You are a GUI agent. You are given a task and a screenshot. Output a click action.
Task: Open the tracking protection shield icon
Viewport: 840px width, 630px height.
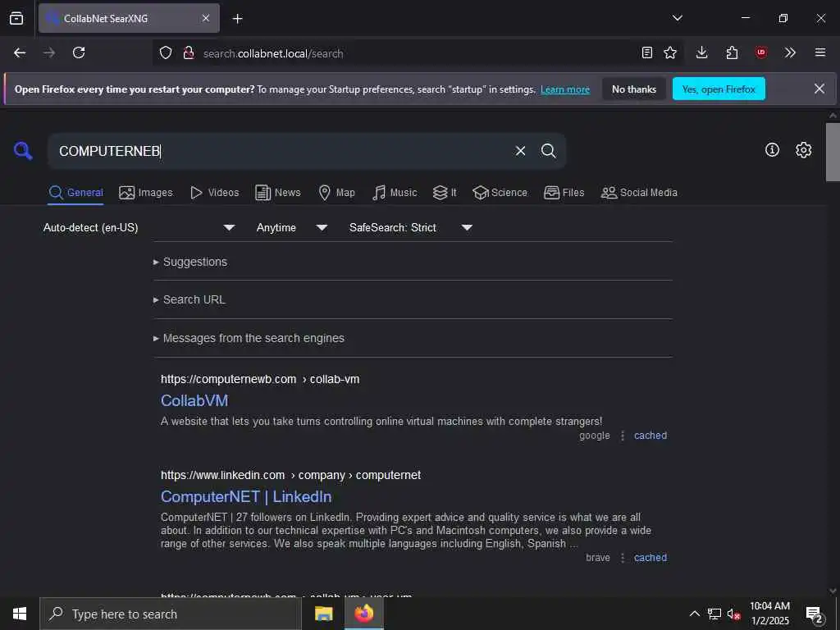166,53
